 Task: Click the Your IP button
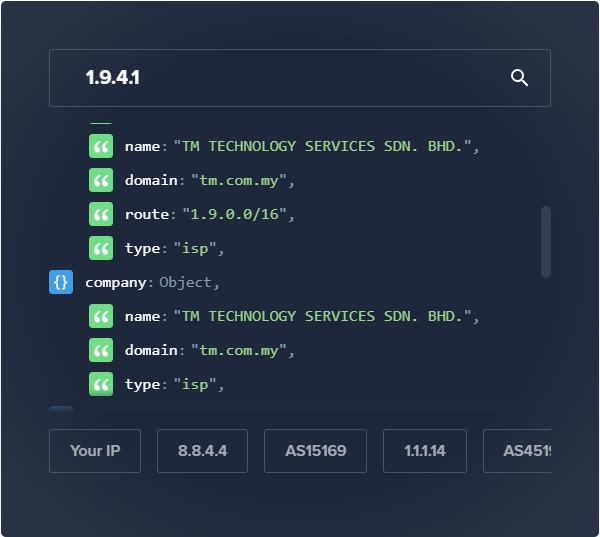click(95, 451)
